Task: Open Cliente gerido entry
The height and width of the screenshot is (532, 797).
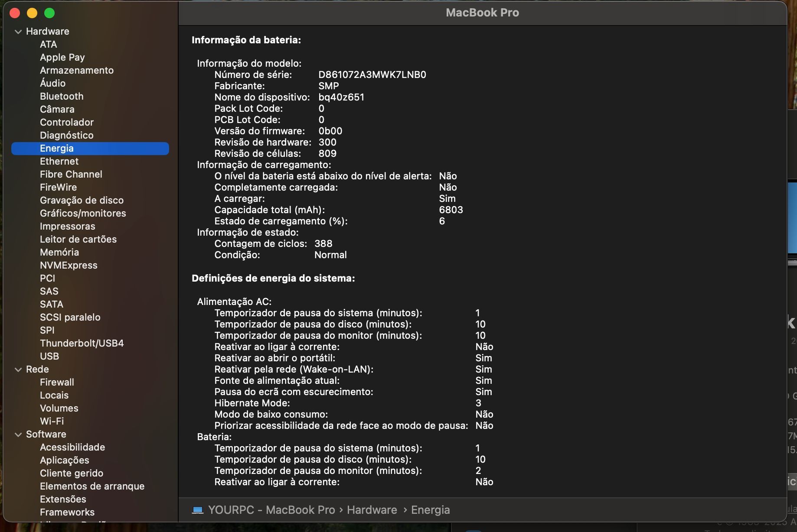Action: 72,473
